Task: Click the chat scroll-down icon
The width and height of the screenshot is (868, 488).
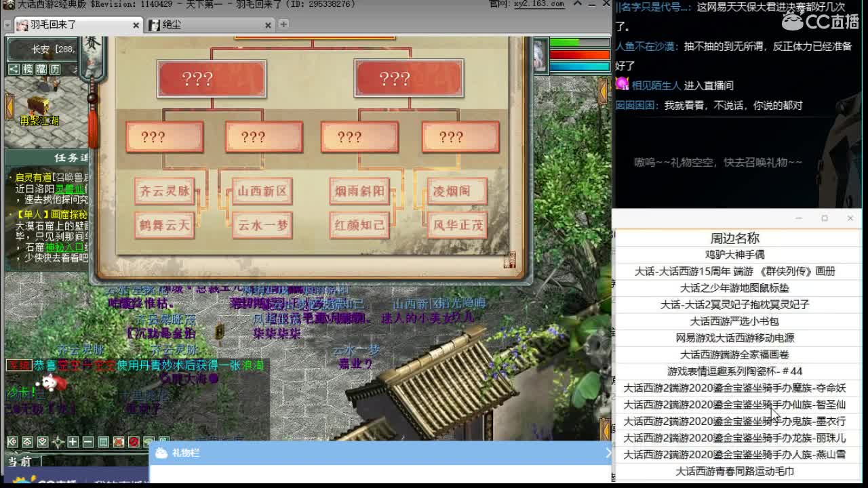Action: pos(42,442)
